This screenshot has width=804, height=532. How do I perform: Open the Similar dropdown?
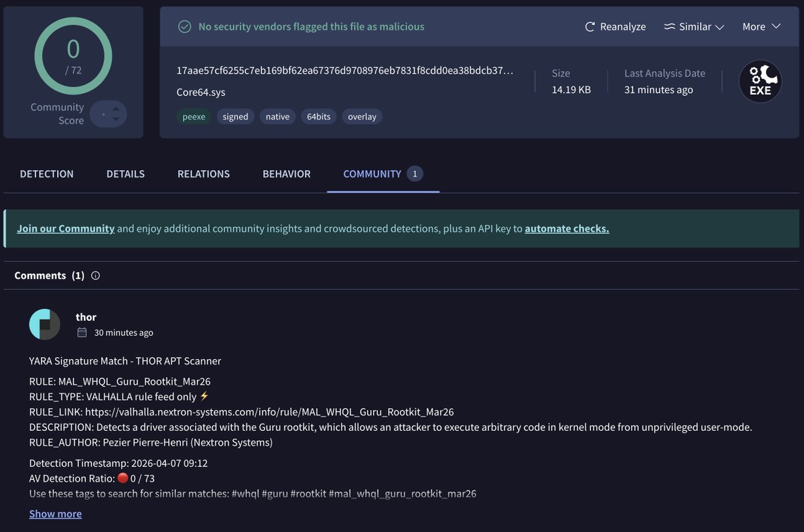694,27
